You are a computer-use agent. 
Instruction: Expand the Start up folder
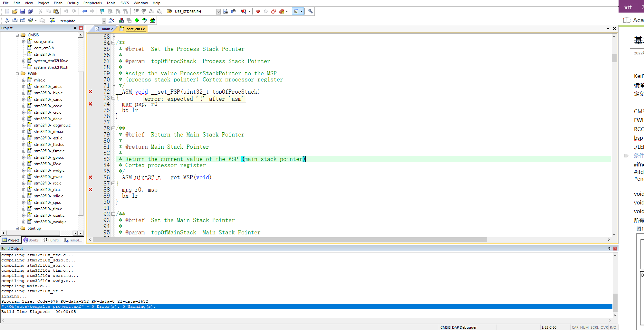pos(17,228)
